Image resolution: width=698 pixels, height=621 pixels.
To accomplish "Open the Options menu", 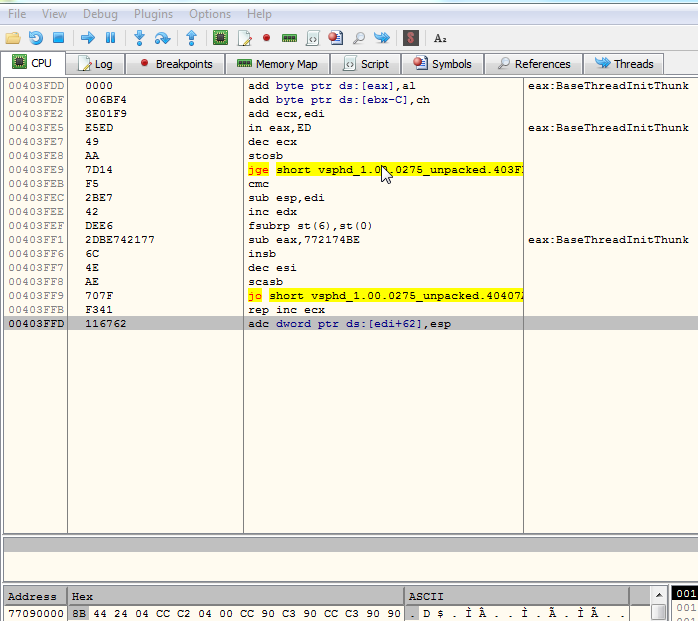I will (210, 14).
